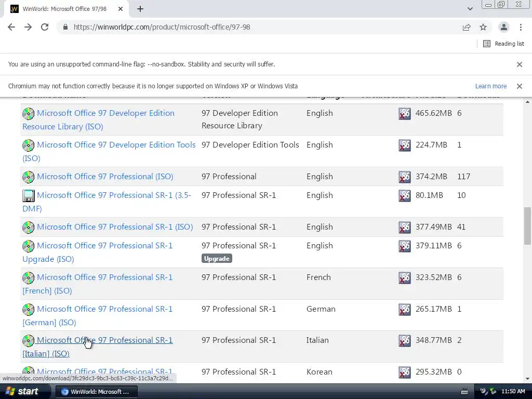Bookmark this page with the star icon
Screen dimensions: 532x399
click(483, 27)
